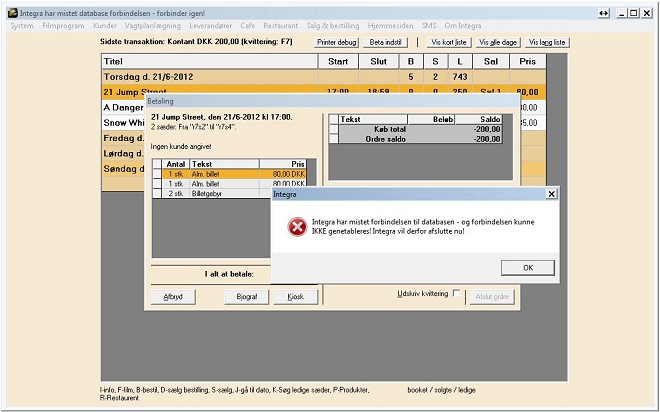The image size is (660, 412).
Task: Click the Integra app icon in title bar
Action: tap(13, 13)
